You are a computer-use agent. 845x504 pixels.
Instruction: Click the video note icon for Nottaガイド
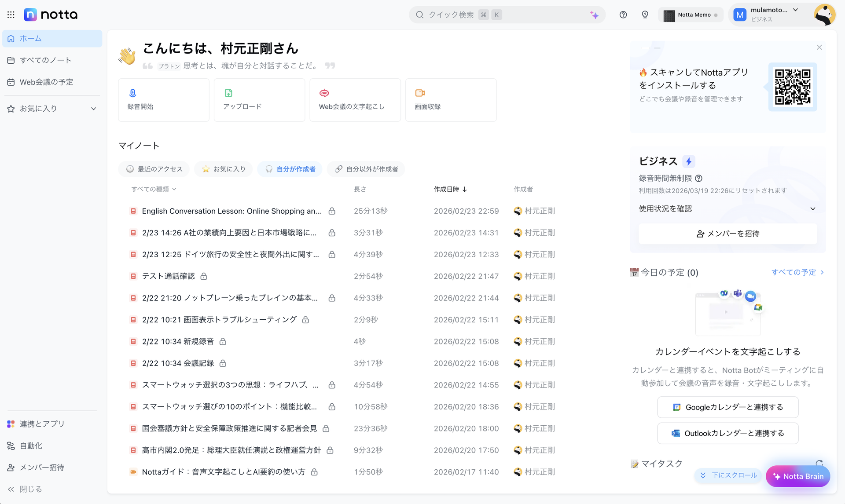133,472
